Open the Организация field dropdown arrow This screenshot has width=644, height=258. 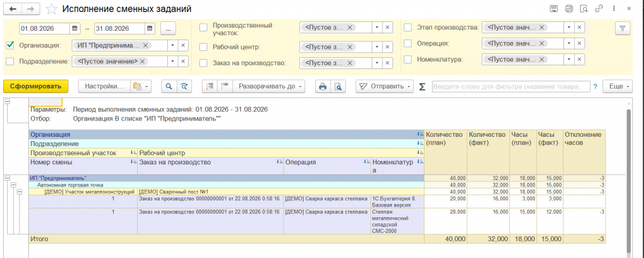click(x=173, y=45)
